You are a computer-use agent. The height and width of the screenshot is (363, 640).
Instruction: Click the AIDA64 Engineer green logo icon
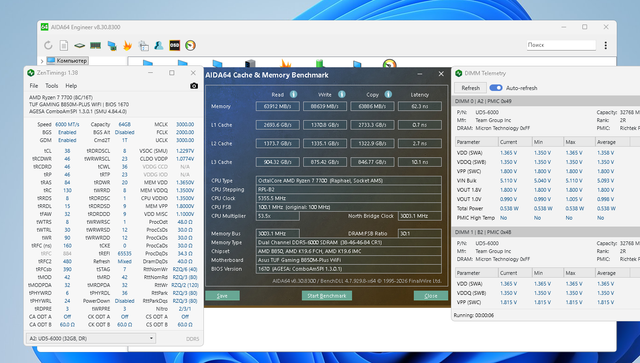click(44, 27)
